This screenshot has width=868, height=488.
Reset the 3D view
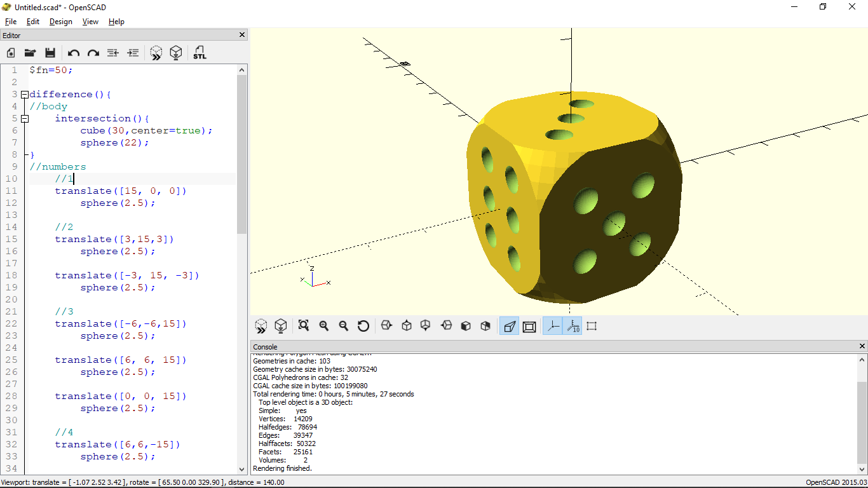pos(363,326)
